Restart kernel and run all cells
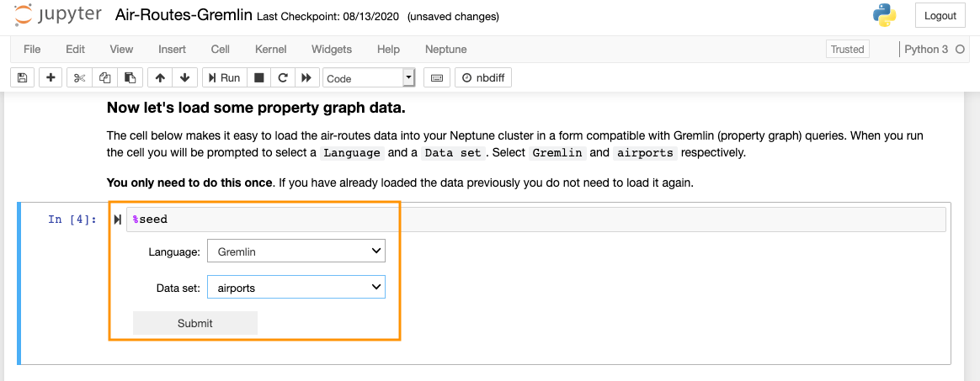Image resolution: width=980 pixels, height=381 pixels. click(306, 78)
